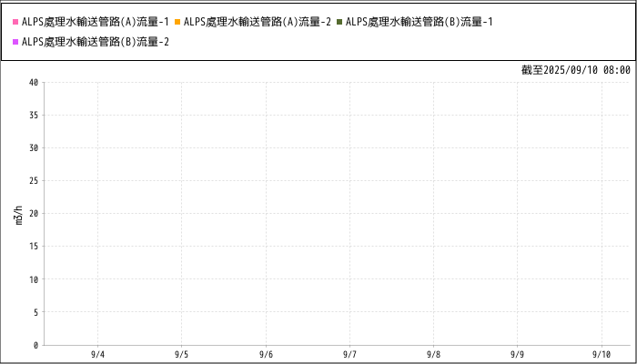Click the timestamp 截至2025/09/10 08:00

576,70
